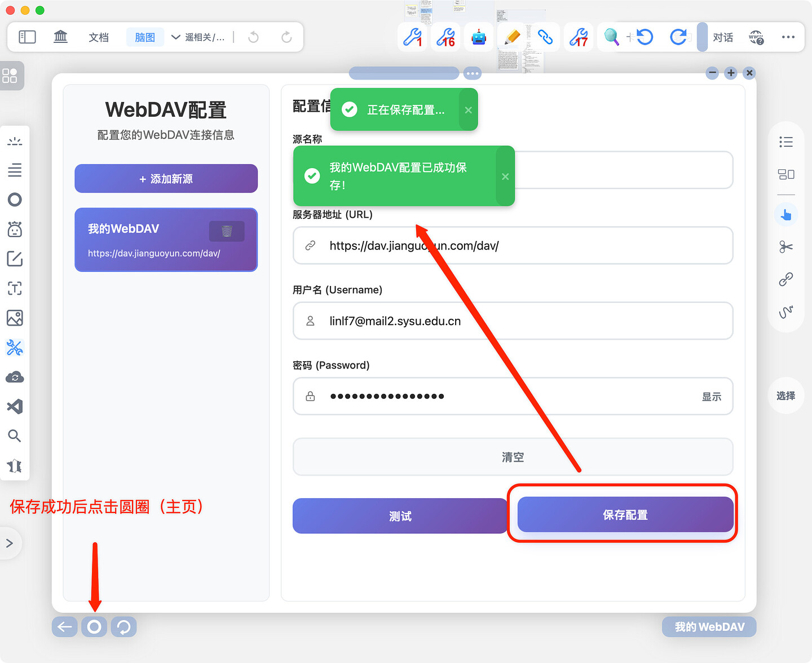Open the 对话 tab
The width and height of the screenshot is (812, 663).
point(723,37)
